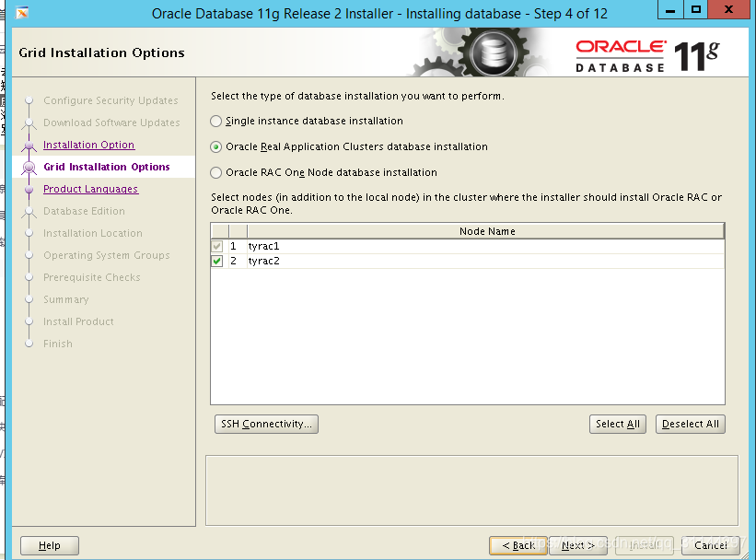
Task: Proceed with the Next button
Action: coord(577,545)
